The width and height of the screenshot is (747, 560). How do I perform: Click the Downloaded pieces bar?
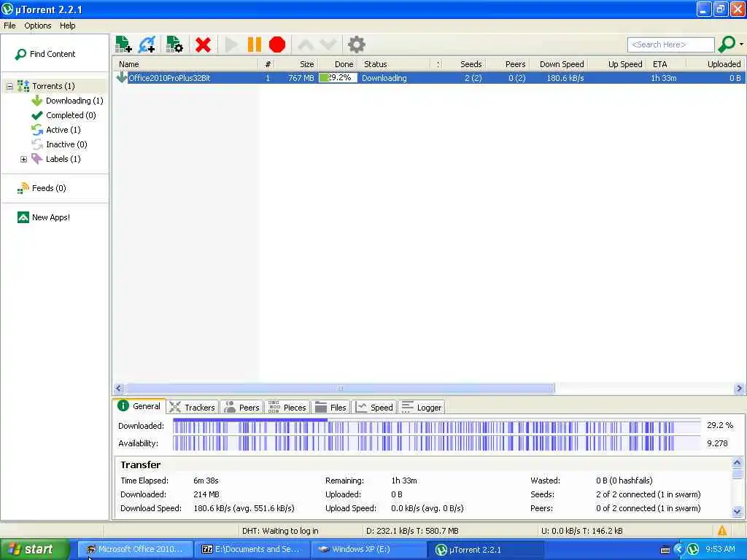(436, 426)
